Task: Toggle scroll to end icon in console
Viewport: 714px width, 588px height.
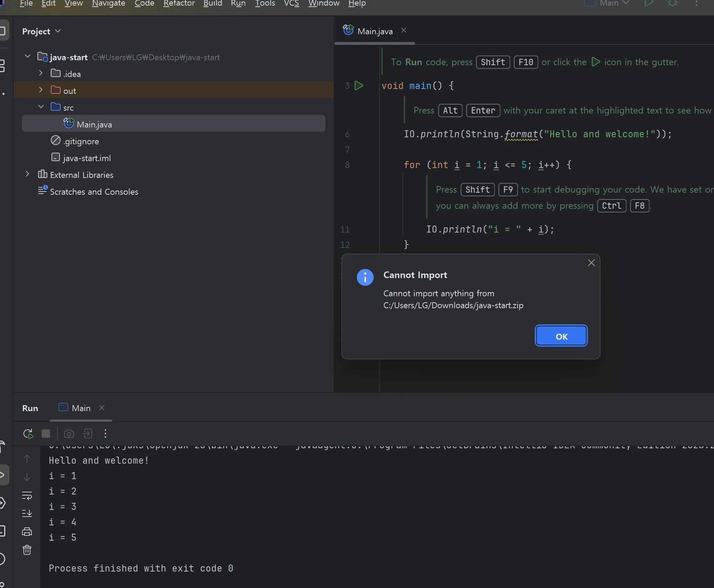Action: click(27, 513)
